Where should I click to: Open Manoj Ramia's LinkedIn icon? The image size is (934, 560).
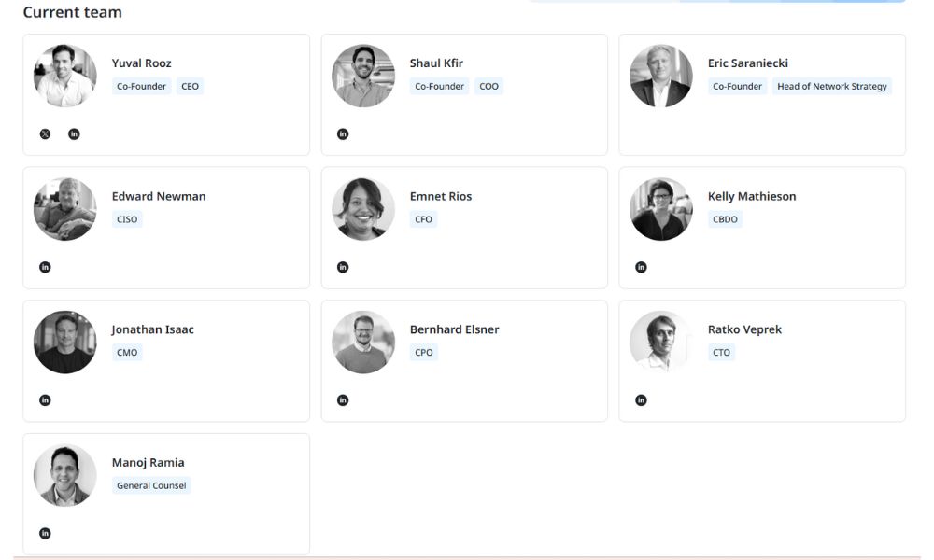[x=45, y=533]
